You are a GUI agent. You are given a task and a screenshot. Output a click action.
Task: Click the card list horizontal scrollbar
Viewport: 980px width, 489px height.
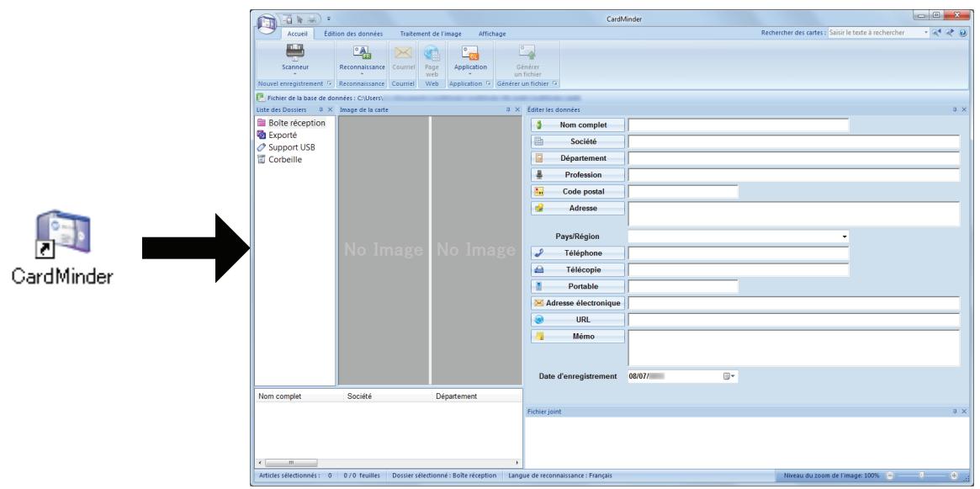[x=388, y=463]
